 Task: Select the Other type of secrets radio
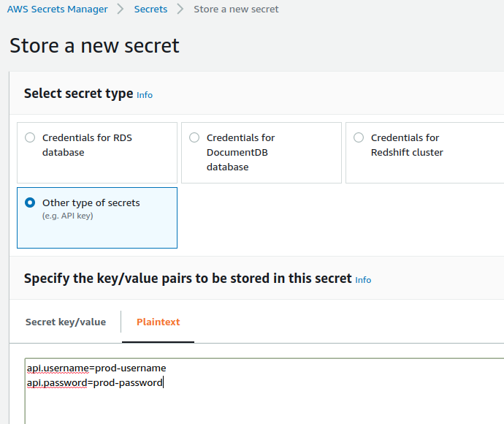point(30,203)
